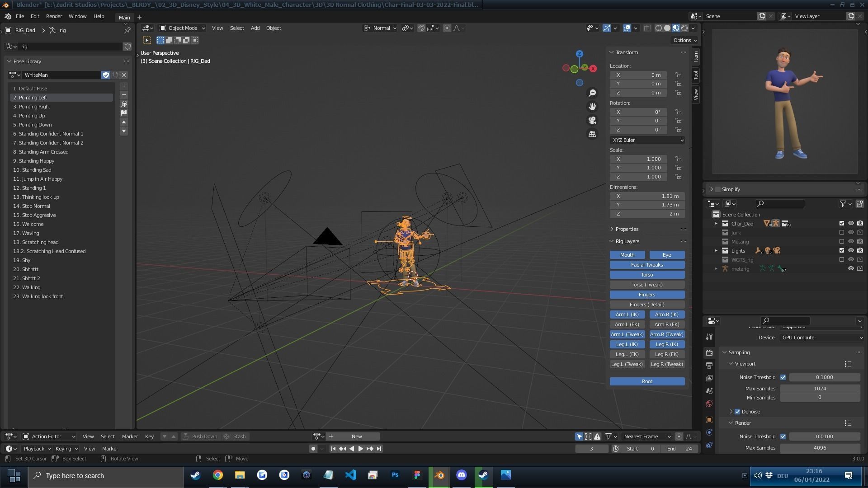Click the pan hand viewport icon
The width and height of the screenshot is (868, 488).
[592, 107]
